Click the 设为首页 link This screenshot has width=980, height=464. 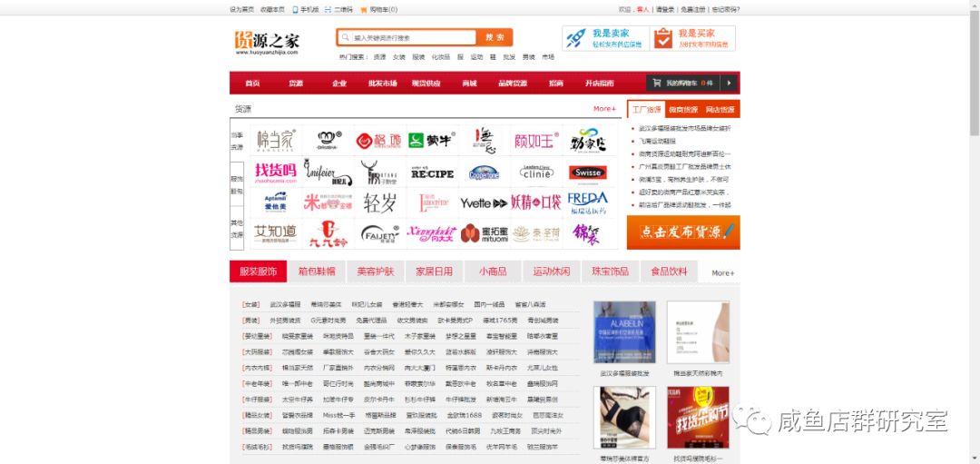(242, 9)
